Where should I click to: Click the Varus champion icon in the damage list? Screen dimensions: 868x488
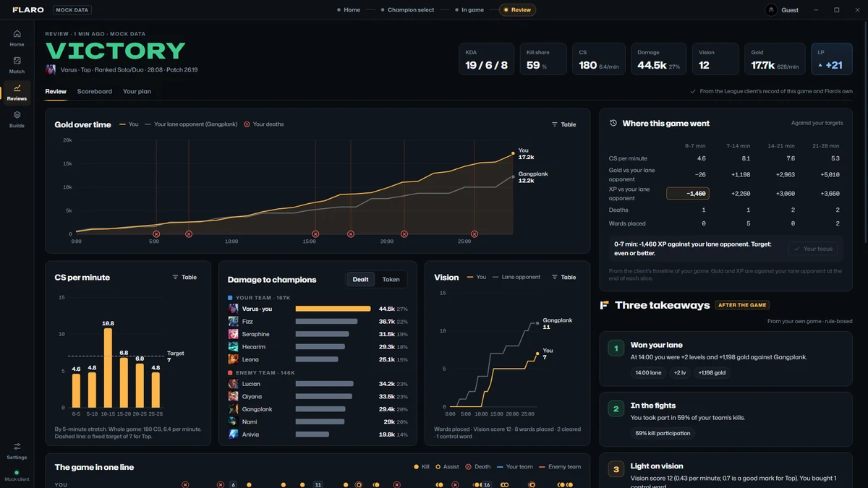coord(233,309)
